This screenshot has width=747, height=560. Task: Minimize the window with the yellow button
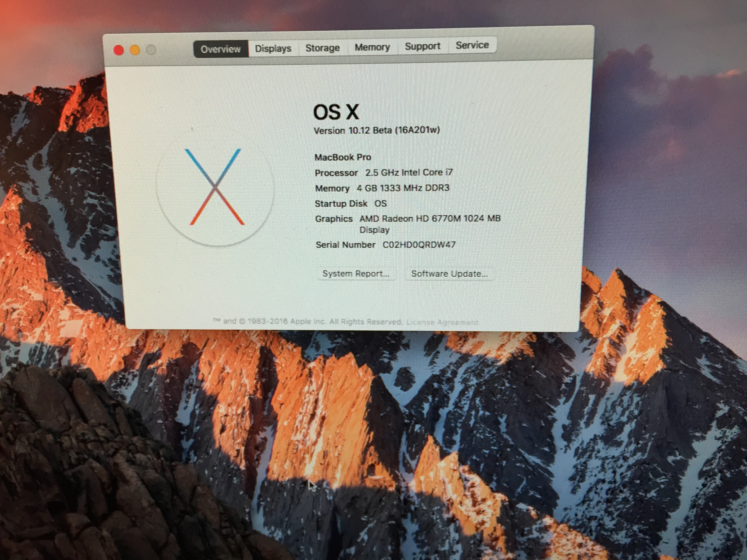[x=135, y=50]
